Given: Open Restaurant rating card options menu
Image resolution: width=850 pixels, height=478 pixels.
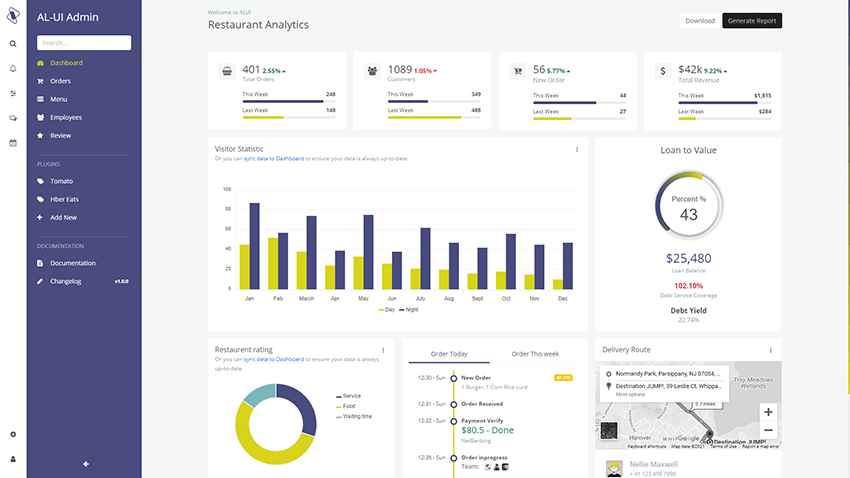Looking at the screenshot, I should (383, 351).
